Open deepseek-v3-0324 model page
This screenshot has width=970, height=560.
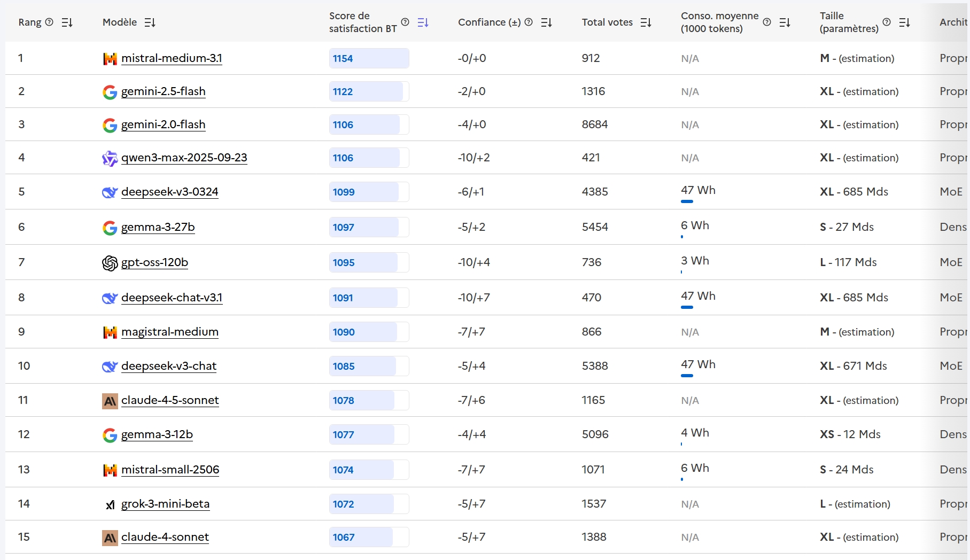(169, 192)
